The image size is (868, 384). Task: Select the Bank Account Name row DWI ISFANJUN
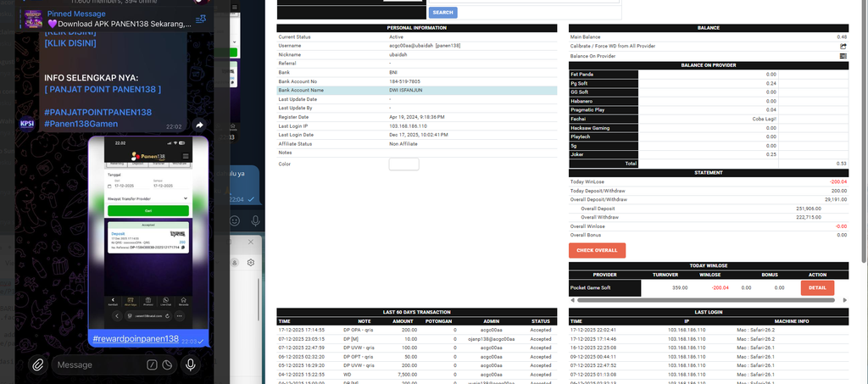point(417,90)
